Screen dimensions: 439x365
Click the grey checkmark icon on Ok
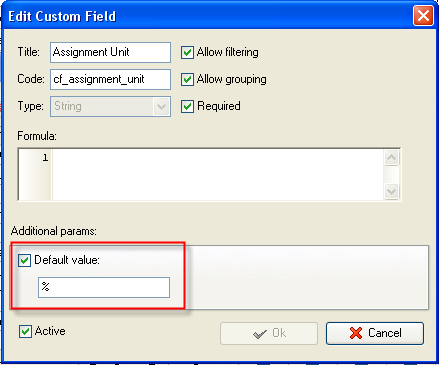(x=260, y=334)
